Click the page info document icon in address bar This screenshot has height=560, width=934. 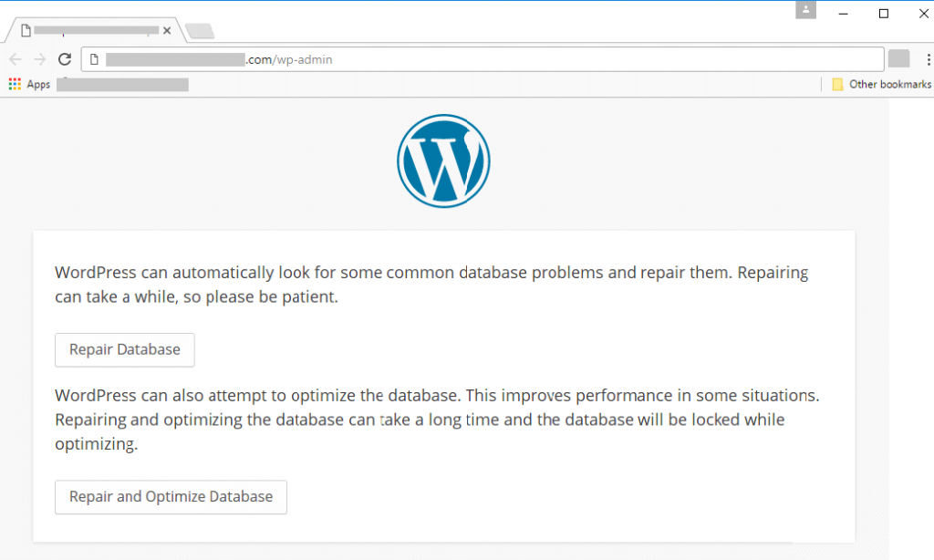[x=95, y=58]
